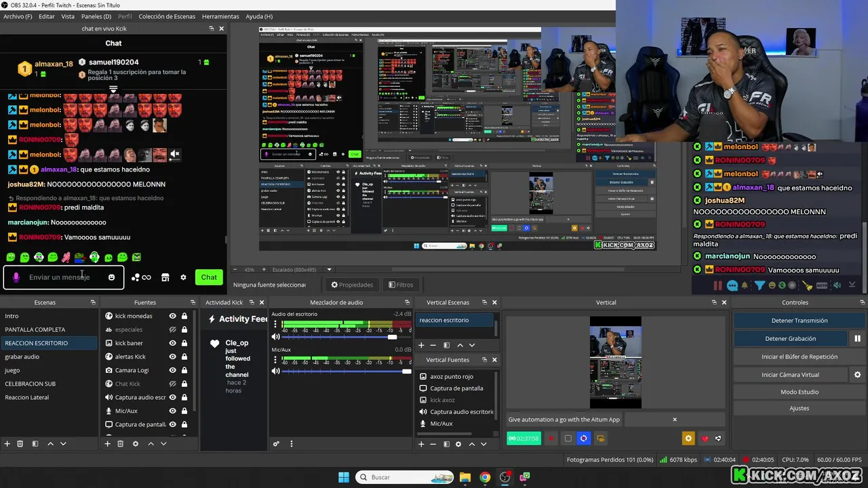Mute Mic/Aux speaker icon in mixer
Screen dimensions: 868x488
[276, 371]
